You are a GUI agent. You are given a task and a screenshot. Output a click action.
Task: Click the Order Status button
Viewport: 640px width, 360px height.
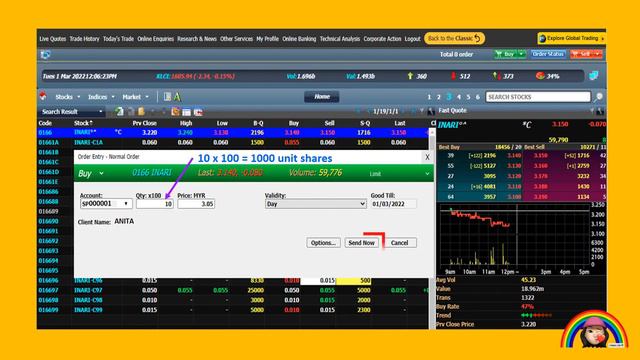[x=548, y=54]
